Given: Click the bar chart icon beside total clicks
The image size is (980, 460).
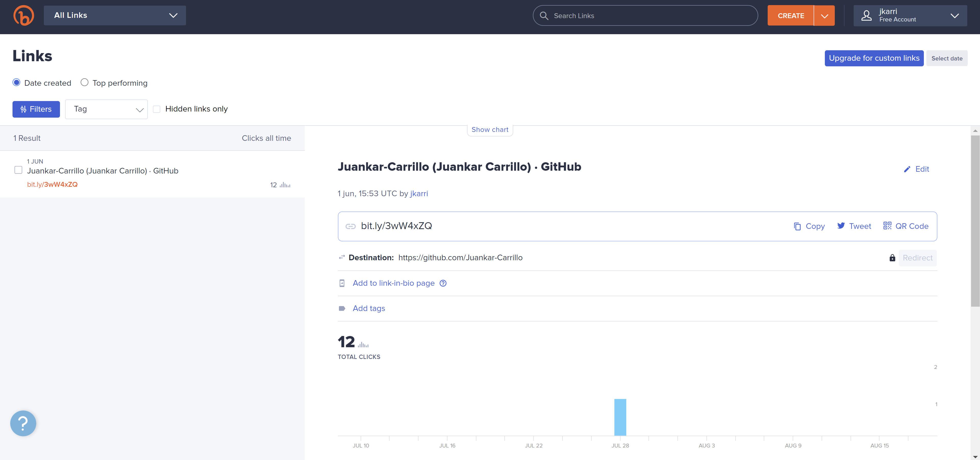Looking at the screenshot, I should 363,344.
